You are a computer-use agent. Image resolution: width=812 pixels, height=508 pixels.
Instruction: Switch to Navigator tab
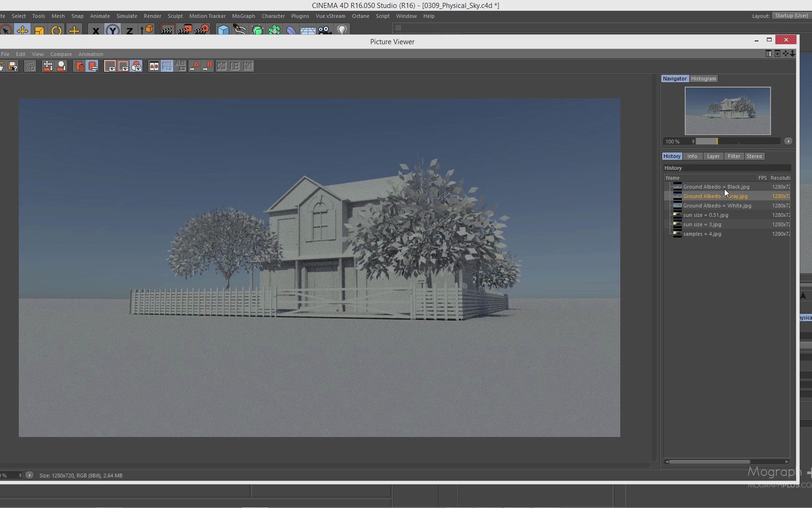675,79
